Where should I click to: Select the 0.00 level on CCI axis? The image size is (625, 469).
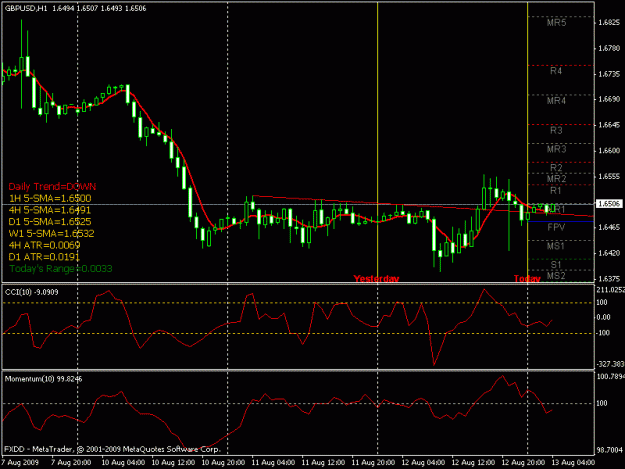point(603,317)
